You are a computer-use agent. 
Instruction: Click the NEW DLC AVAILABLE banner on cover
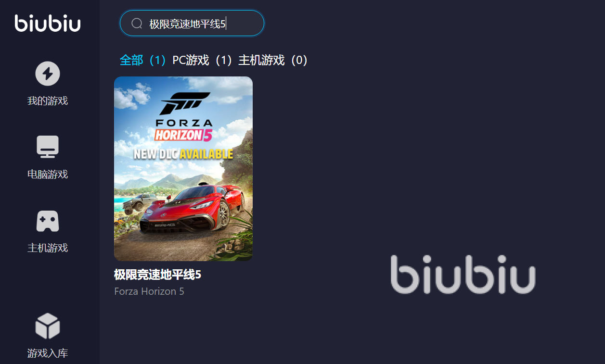(183, 154)
